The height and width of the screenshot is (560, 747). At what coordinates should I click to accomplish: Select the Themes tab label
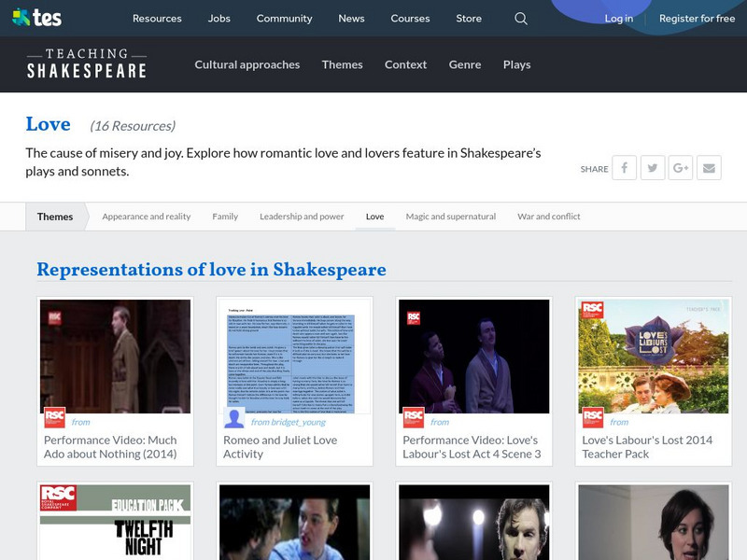[55, 217]
